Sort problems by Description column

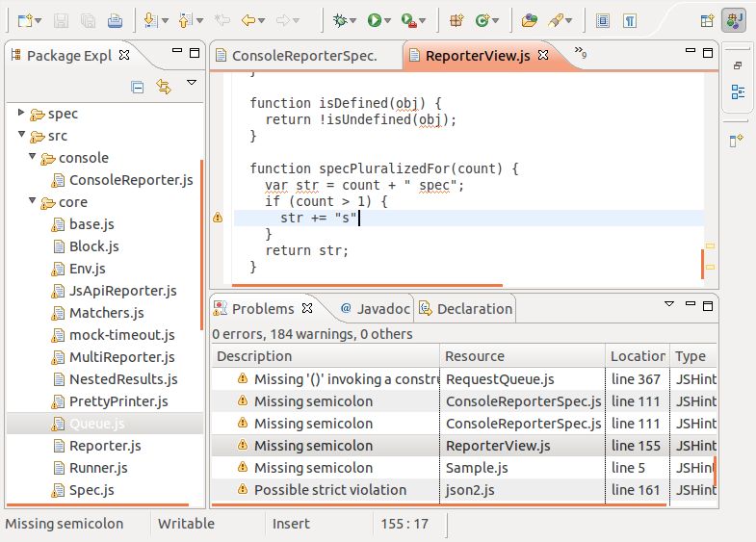(326, 356)
